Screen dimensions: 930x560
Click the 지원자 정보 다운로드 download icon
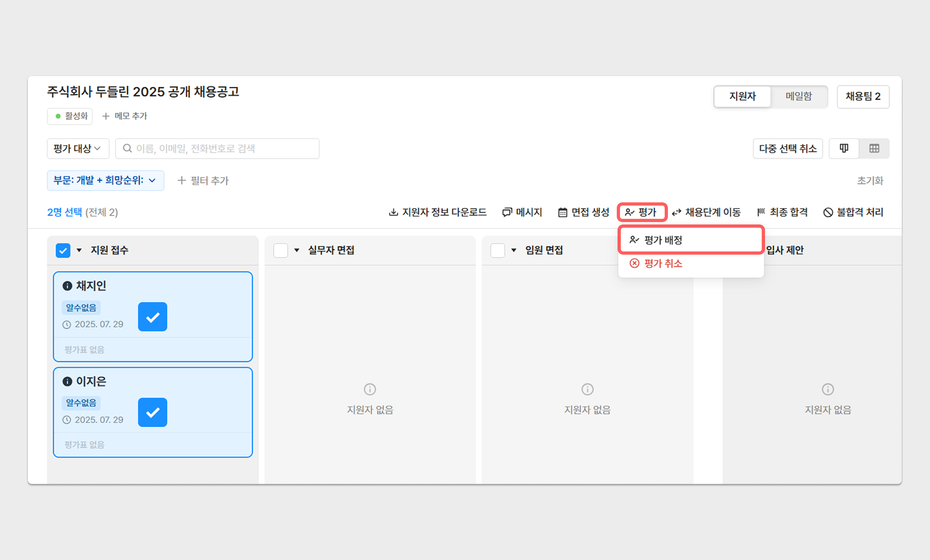[x=393, y=212]
